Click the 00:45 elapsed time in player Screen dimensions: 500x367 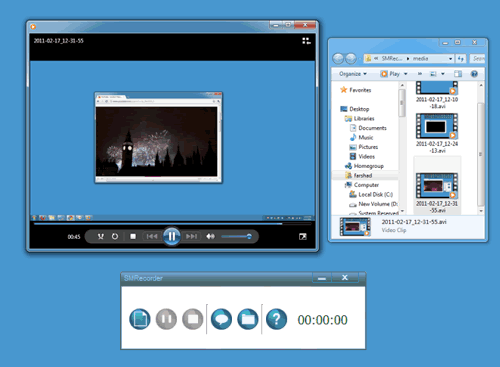(74, 237)
